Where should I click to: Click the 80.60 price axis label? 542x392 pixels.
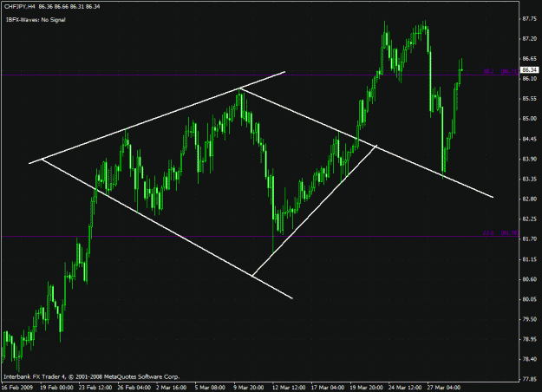[x=530, y=279]
